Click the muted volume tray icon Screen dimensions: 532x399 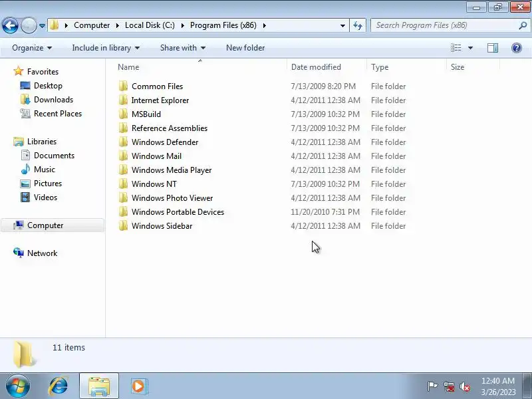pos(464,386)
